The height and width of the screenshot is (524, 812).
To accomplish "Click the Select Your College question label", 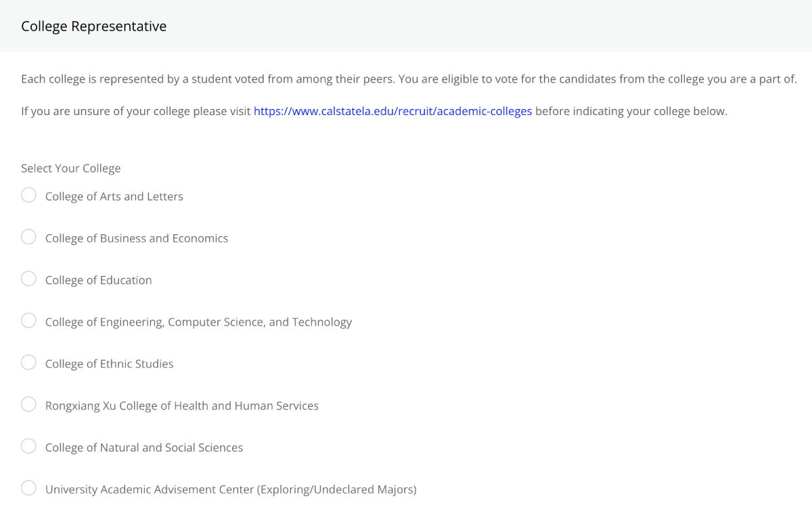I will (70, 168).
